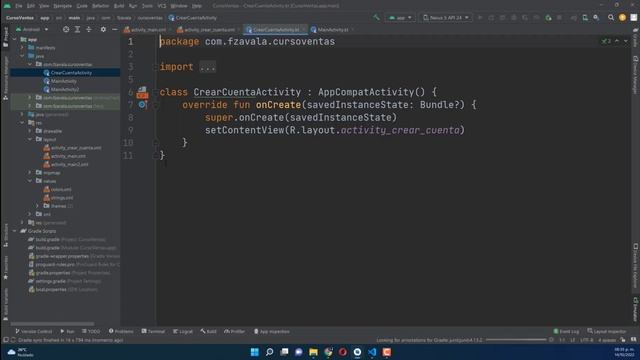Open the File menu
This screenshot has height=360, width=640.
point(19,6)
